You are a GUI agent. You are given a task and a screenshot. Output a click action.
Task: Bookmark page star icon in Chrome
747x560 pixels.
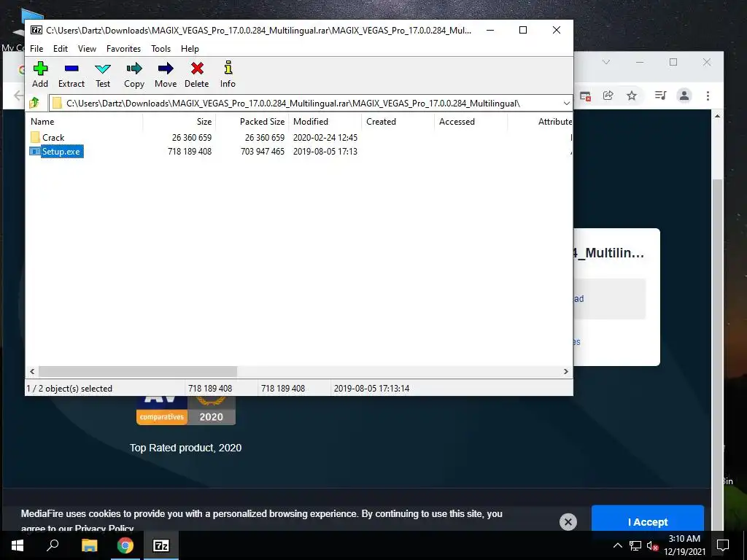632,96
